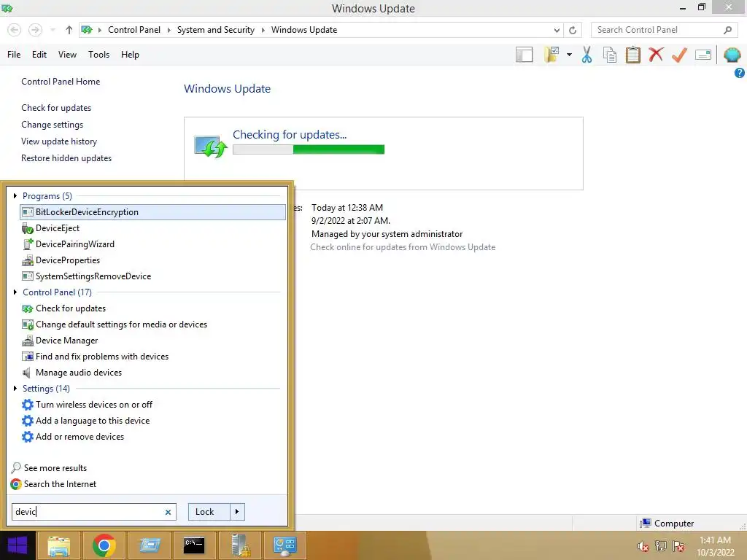
Task: Go up one level with Up arrow
Action: pyautogui.click(x=69, y=30)
